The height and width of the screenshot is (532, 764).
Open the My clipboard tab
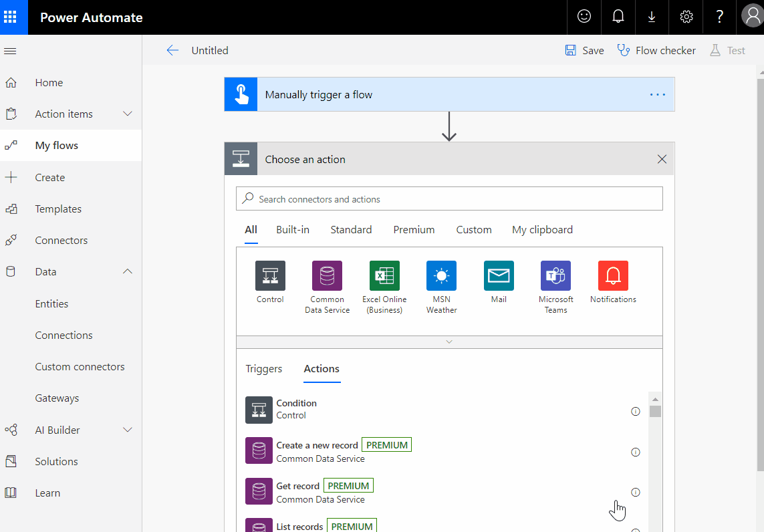coord(542,229)
